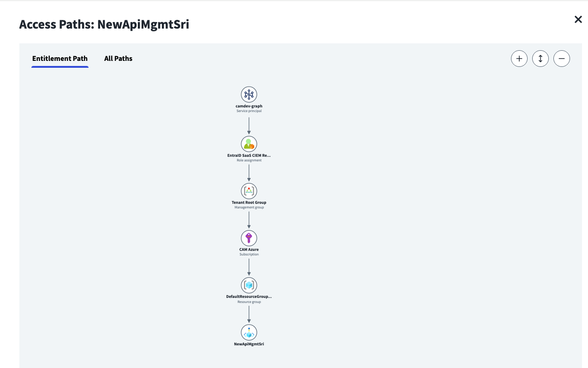Click the DefaultResourceGroup resource group icon

249,285
